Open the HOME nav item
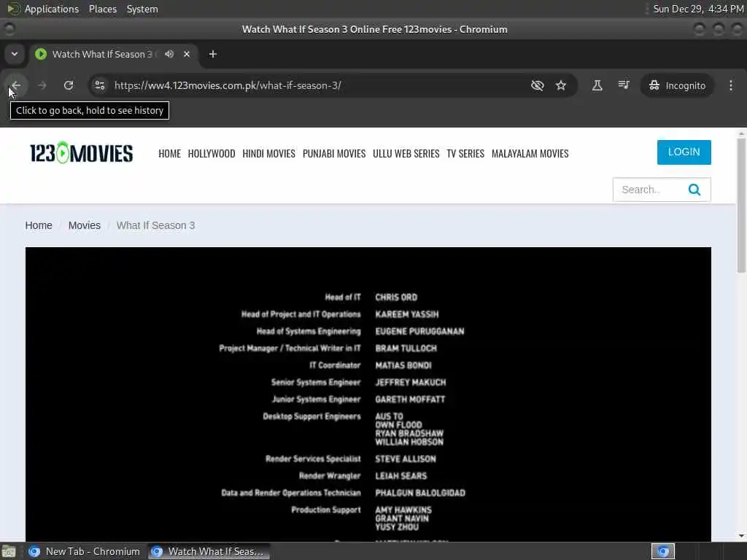Viewport: 747px width, 560px height. [169, 154]
